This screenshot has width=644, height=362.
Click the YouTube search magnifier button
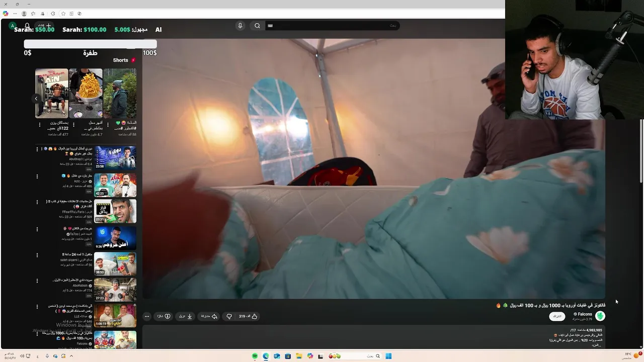pos(257,26)
